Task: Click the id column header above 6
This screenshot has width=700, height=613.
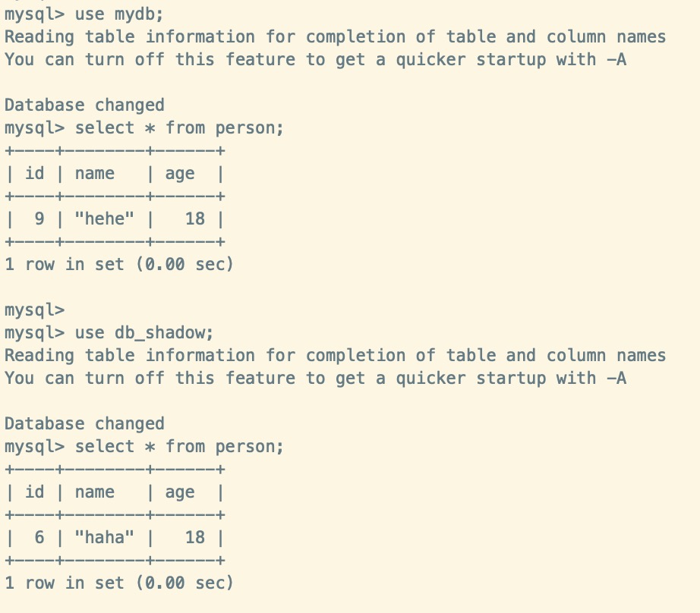Action: (35, 492)
